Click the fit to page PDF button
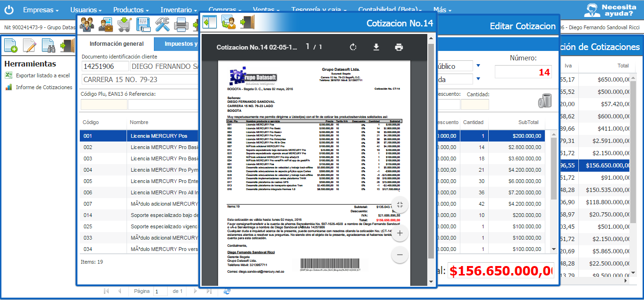 (x=400, y=205)
